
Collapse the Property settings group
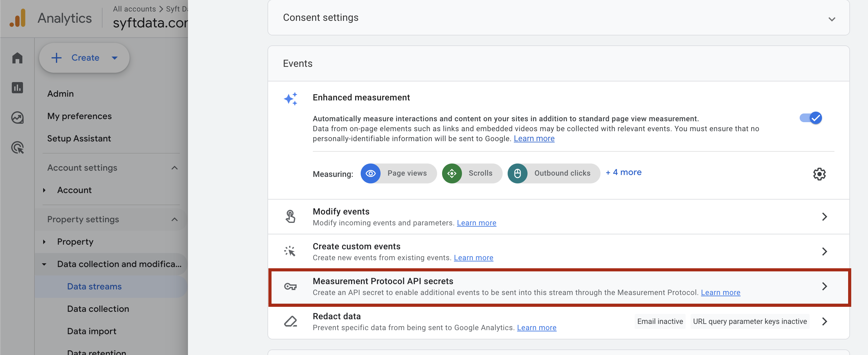click(174, 219)
